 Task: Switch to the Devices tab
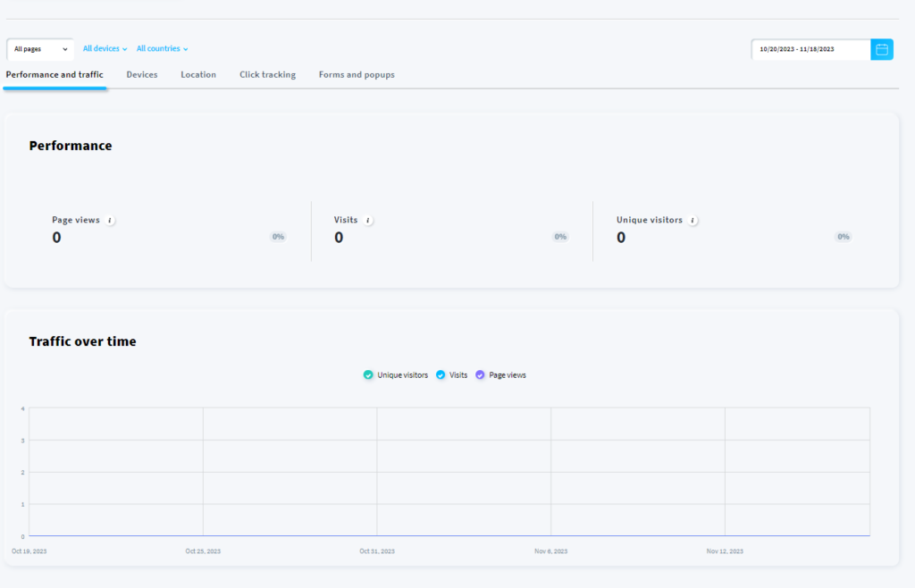pos(142,75)
